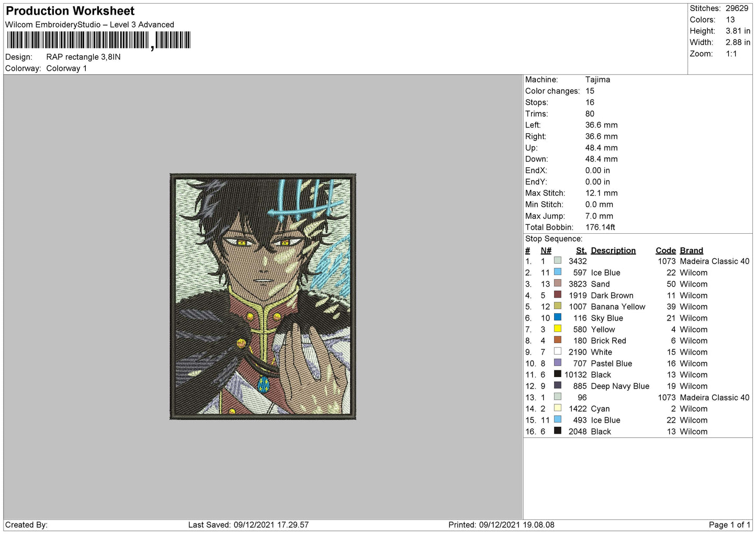Click the 'Deep Navy Blue' description text
The image size is (756, 534).
coord(620,386)
